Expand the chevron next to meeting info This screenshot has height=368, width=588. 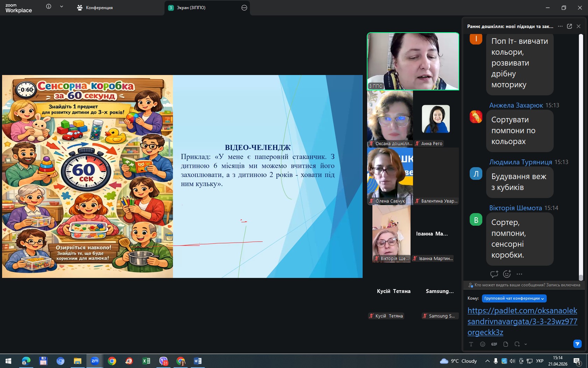point(62,7)
